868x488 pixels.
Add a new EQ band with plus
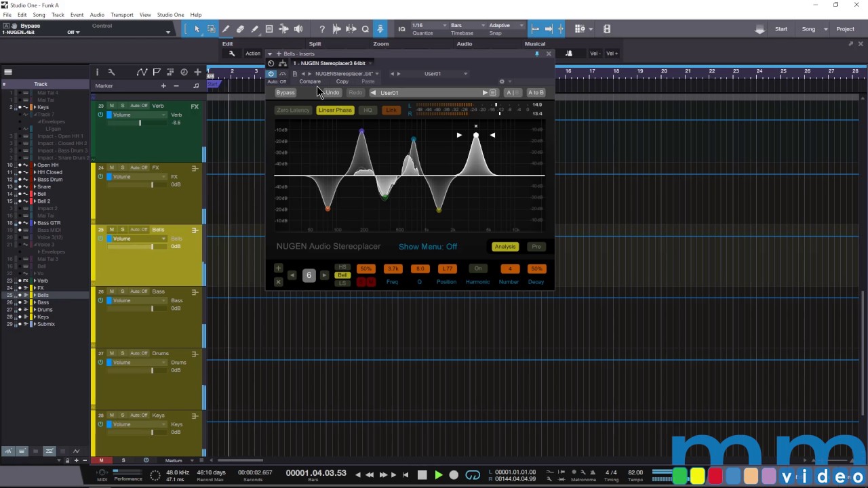(278, 268)
